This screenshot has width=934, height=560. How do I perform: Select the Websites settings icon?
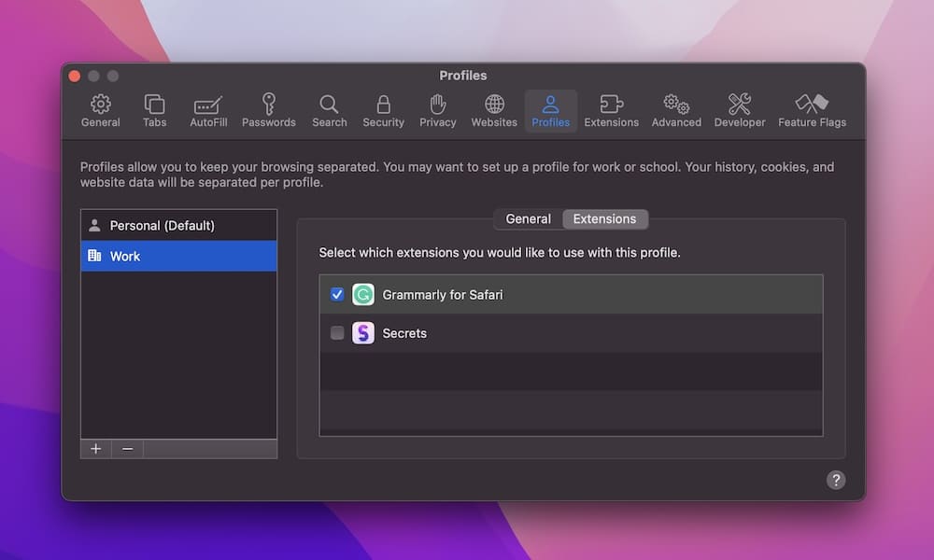[x=493, y=109]
